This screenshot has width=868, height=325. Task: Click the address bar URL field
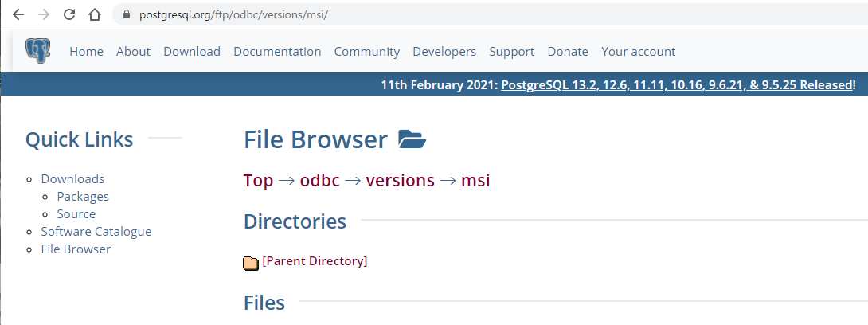tap(478, 15)
